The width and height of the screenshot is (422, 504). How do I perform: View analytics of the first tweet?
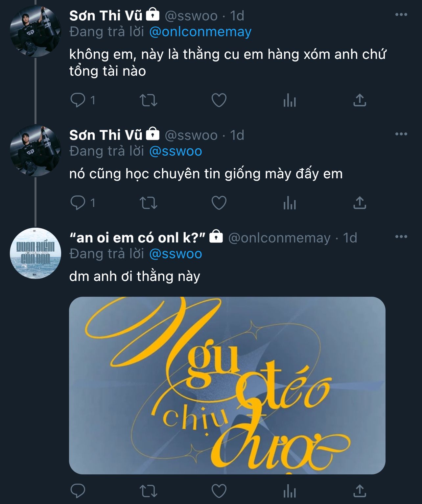(290, 100)
